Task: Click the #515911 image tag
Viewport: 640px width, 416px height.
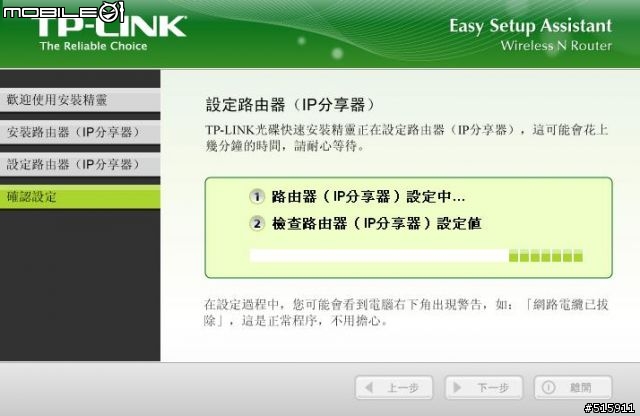Action: click(609, 408)
